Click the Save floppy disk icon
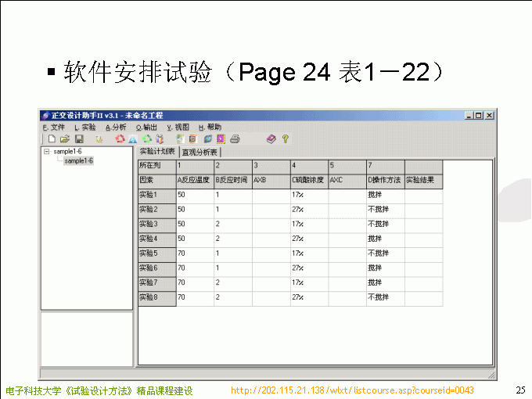Screen dimensions: 532x399 [79, 139]
